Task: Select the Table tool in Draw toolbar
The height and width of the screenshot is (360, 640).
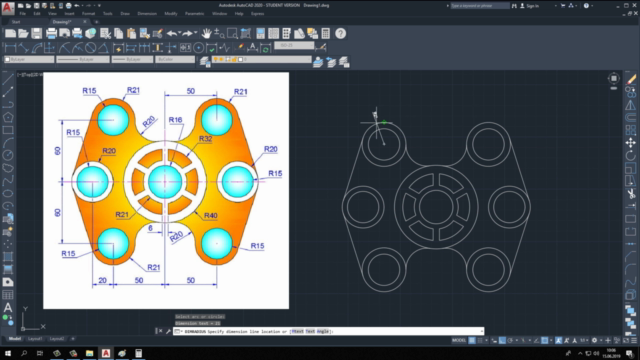Action: (8, 294)
